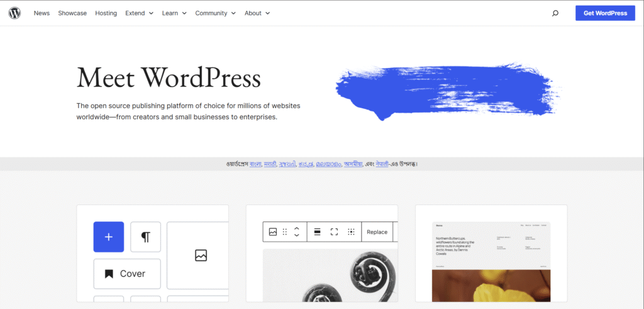Select the paragraph pilcrow block icon

point(145,237)
